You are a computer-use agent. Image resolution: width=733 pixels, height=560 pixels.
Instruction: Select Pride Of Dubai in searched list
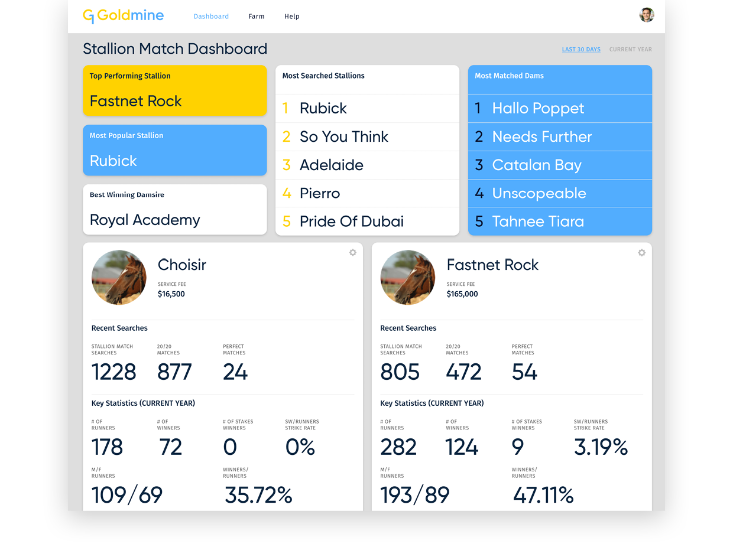coord(367,222)
